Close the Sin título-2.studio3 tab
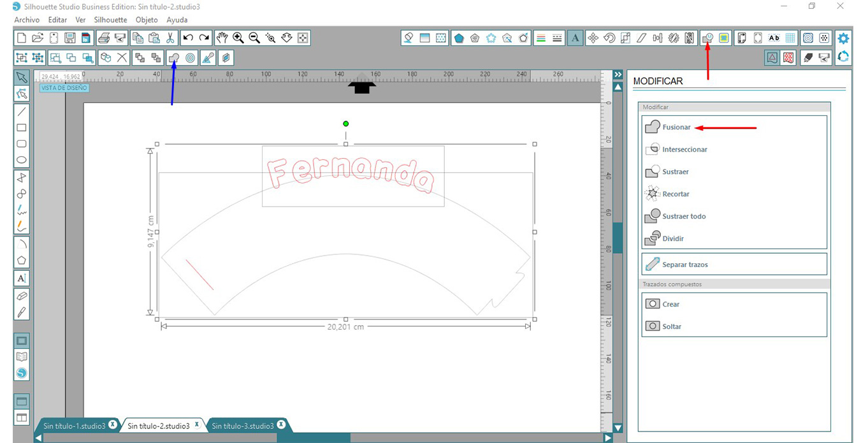Screen dimensions: 868x443 [197, 425]
